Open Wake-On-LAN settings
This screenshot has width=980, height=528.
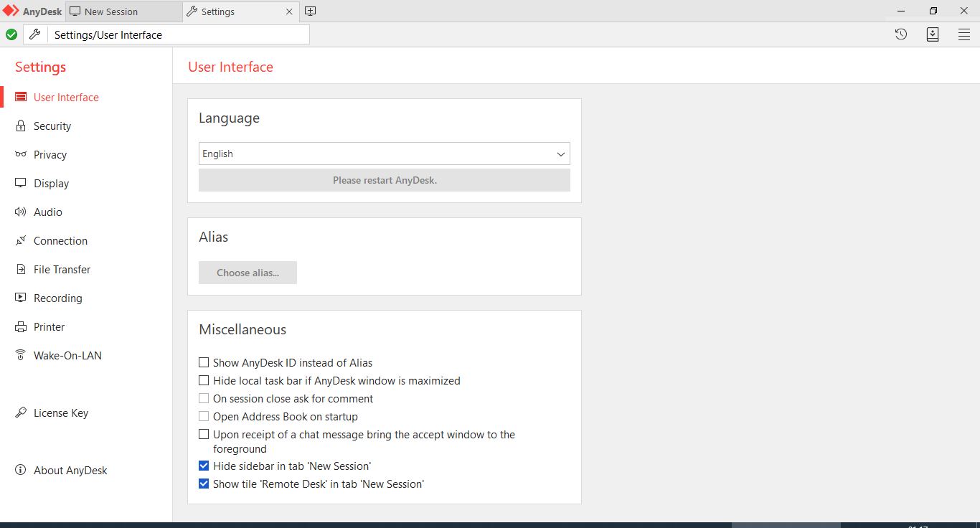click(x=67, y=356)
